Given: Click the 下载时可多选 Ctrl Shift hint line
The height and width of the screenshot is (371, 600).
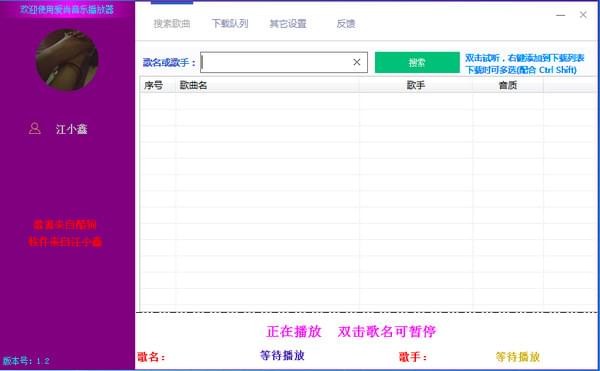Looking at the screenshot, I should click(x=520, y=70).
